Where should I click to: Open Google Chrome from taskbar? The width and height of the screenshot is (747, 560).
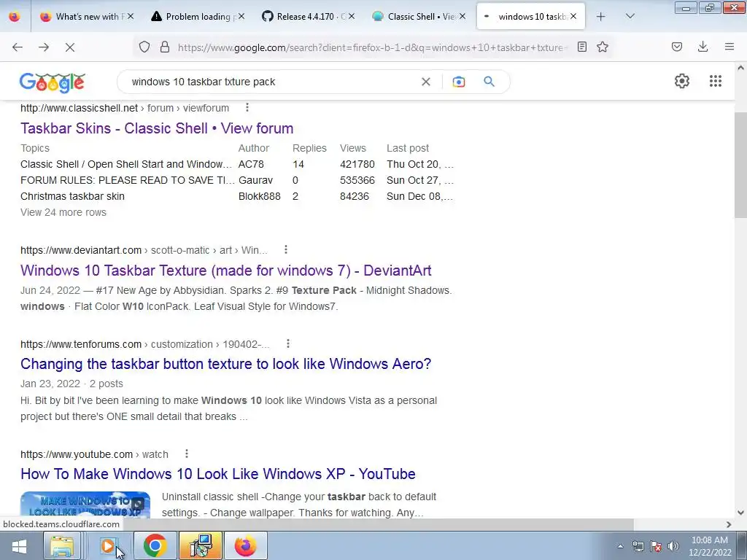tap(155, 545)
